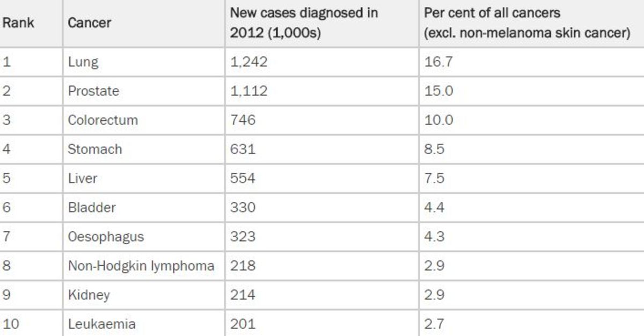This screenshot has width=644, height=336.
Task: Select the Kidney cancer cell
Action: click(89, 295)
